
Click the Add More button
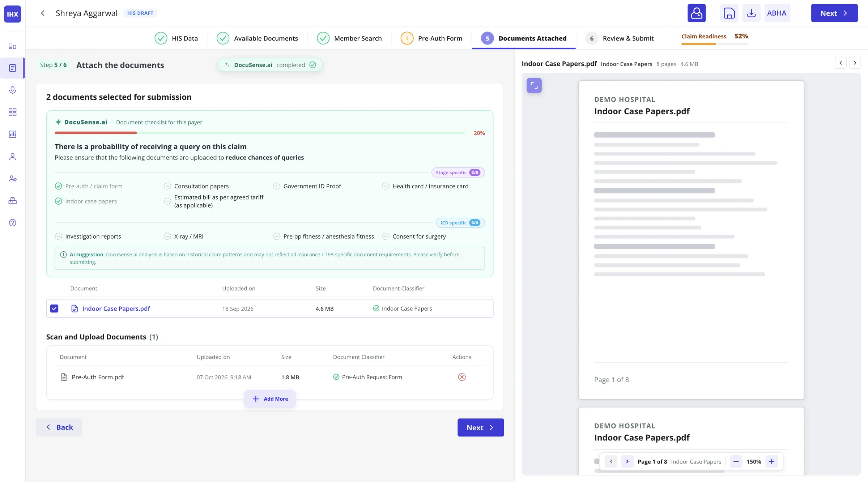click(x=270, y=399)
